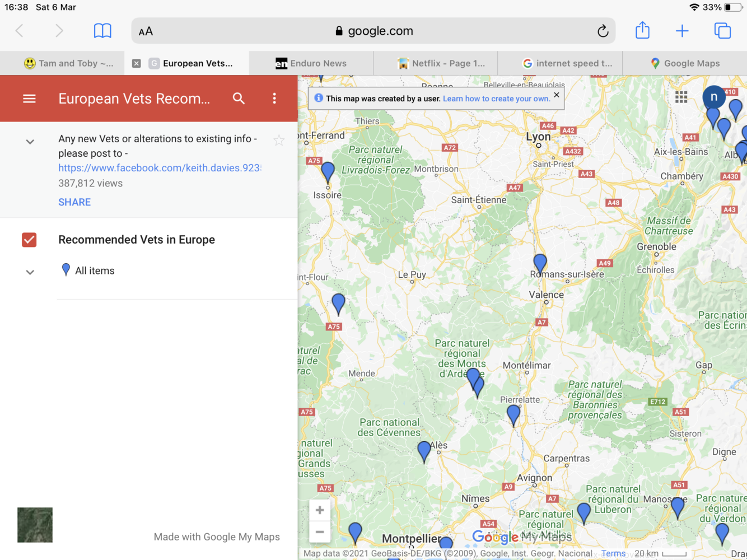Click the 20 km scale indicator
This screenshot has width=747, height=560.
[660, 553]
